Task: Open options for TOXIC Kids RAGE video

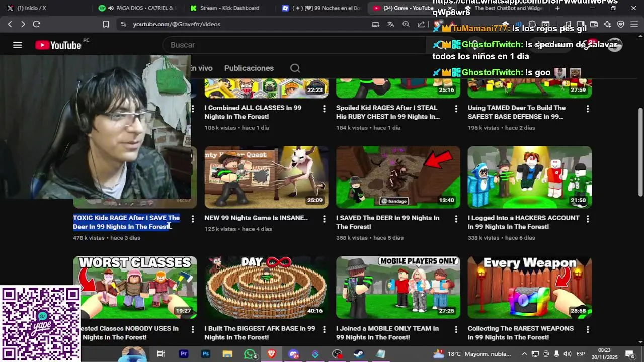Action: tap(192, 219)
